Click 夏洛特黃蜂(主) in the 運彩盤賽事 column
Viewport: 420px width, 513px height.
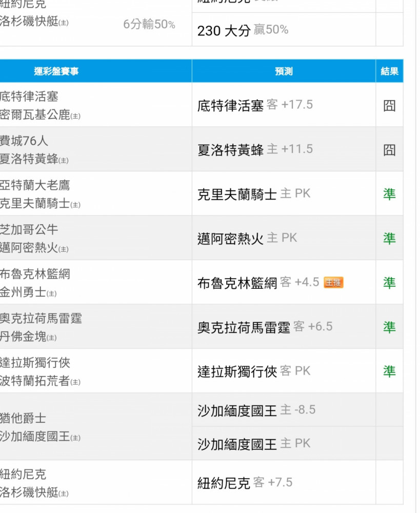tap(34, 159)
